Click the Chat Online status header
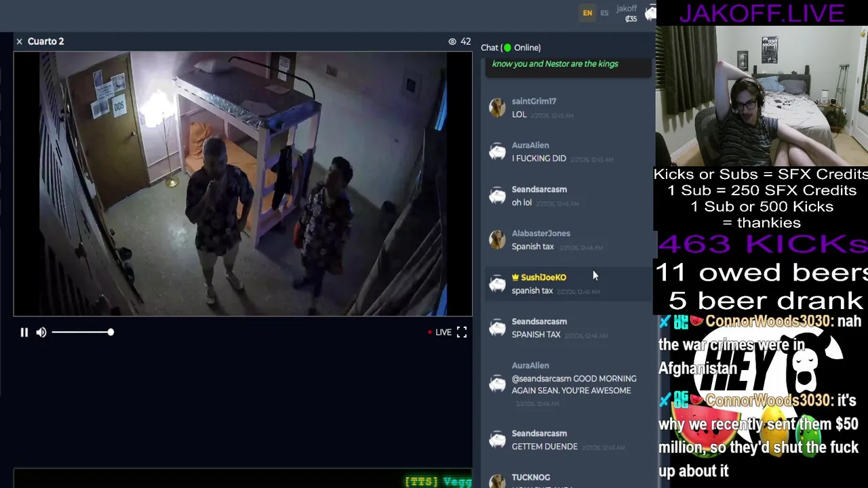The image size is (868, 488). 511,47
